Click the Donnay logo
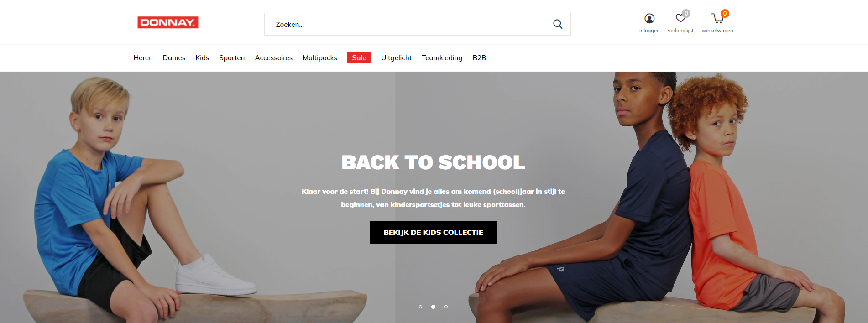The height and width of the screenshot is (323, 868). (x=168, y=22)
